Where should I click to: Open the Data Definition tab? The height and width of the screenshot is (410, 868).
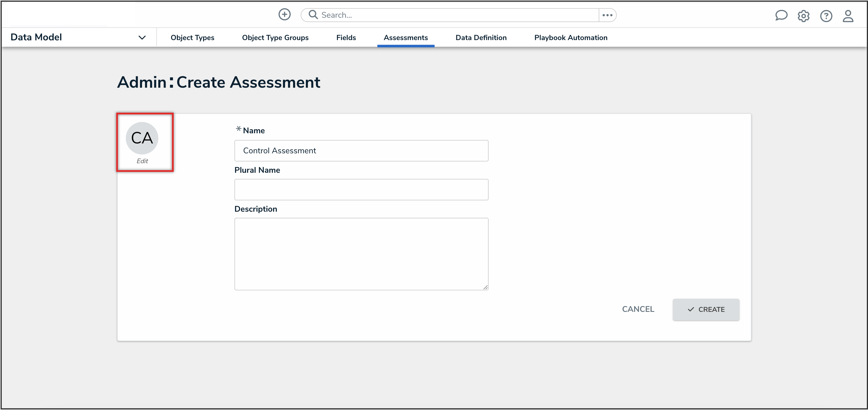pyautogui.click(x=481, y=37)
